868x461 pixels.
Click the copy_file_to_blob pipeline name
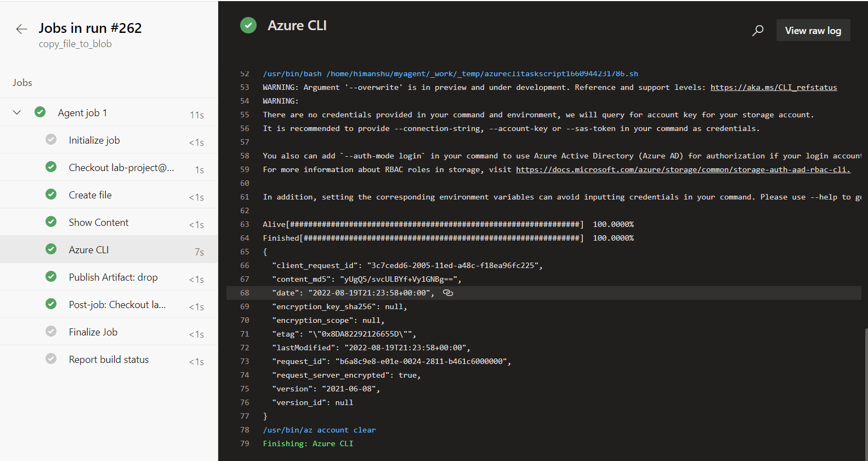tap(75, 44)
